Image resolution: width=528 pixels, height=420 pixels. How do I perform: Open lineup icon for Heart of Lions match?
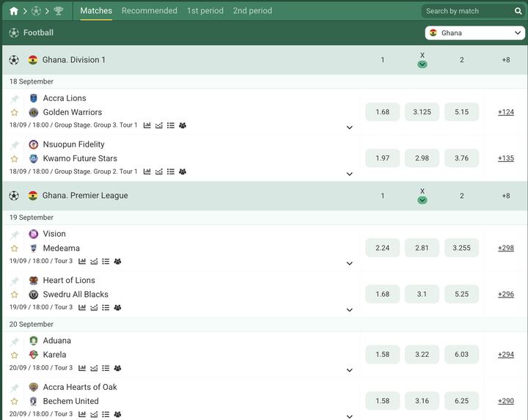pos(117,307)
